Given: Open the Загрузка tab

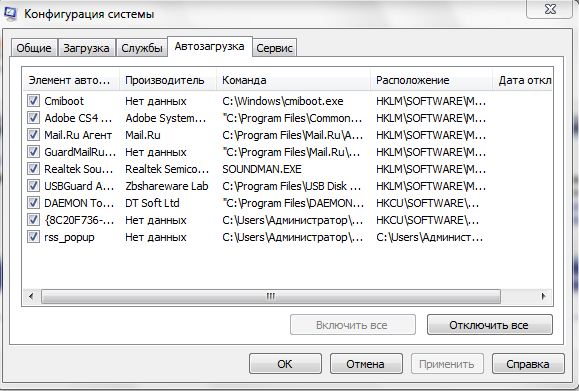Looking at the screenshot, I should click(86, 48).
